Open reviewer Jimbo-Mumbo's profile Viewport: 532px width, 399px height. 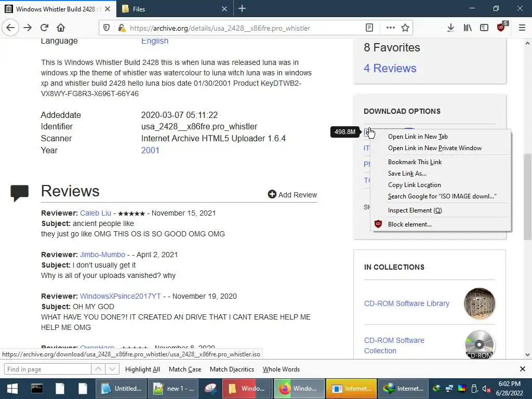(102, 255)
